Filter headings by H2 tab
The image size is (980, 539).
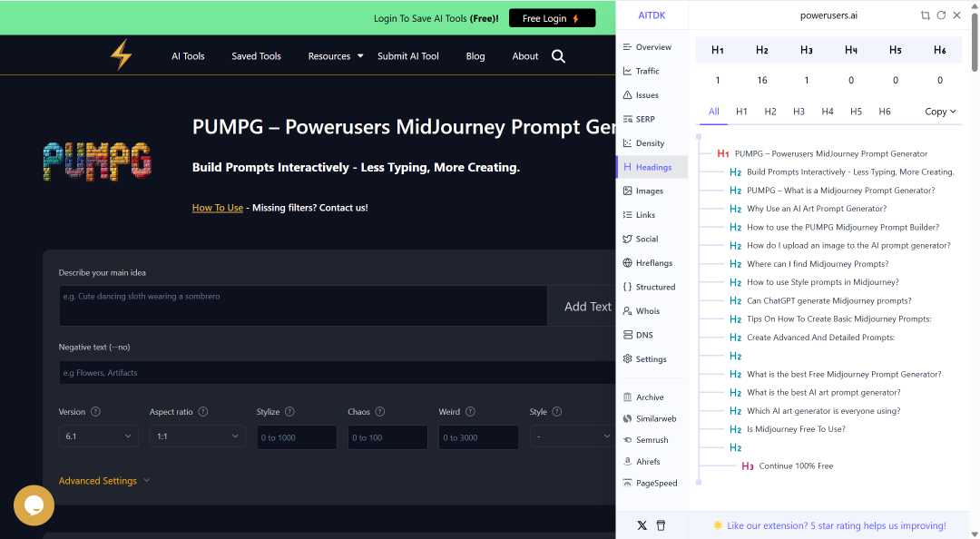[770, 112]
